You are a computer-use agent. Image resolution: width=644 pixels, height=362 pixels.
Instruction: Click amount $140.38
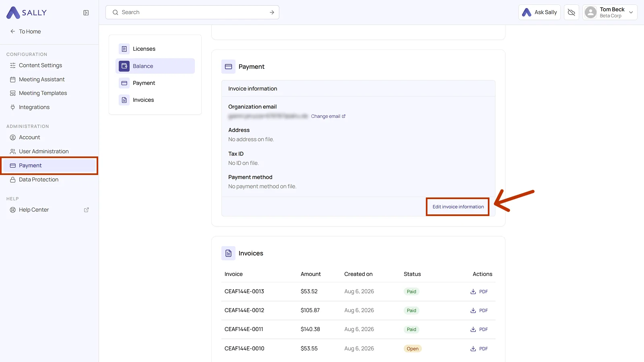click(310, 329)
